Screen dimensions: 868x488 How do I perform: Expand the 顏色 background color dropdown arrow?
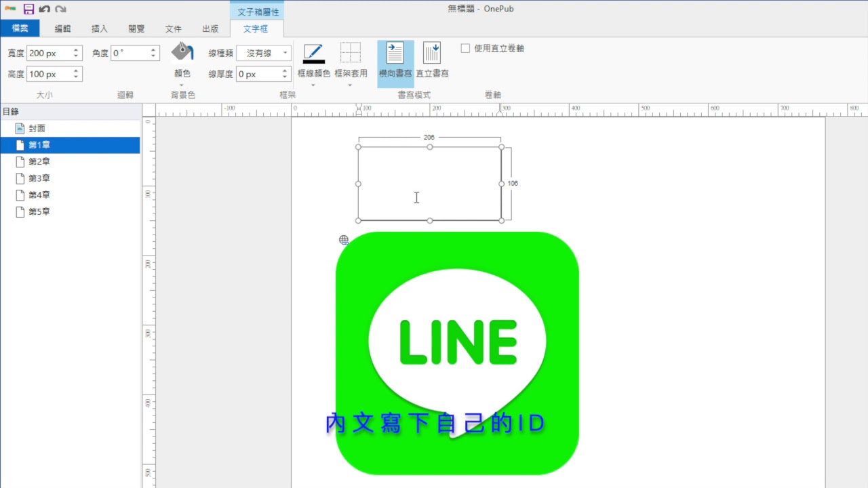(182, 85)
